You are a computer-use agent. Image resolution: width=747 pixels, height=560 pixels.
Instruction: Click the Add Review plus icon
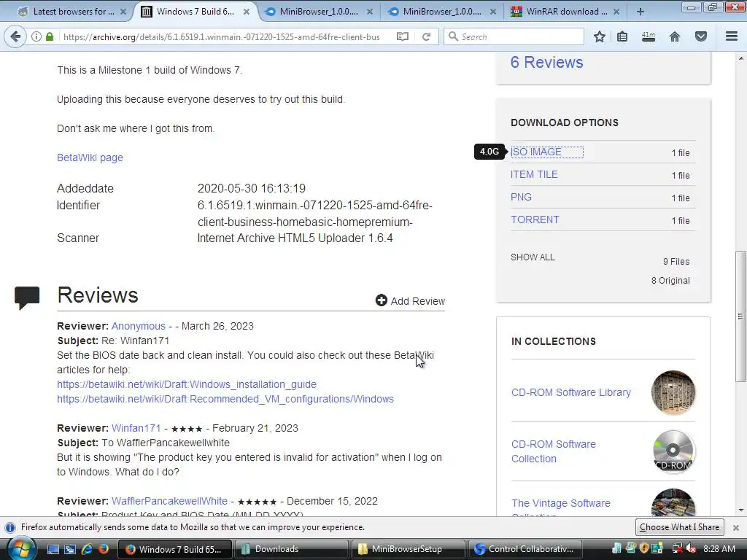(x=381, y=300)
